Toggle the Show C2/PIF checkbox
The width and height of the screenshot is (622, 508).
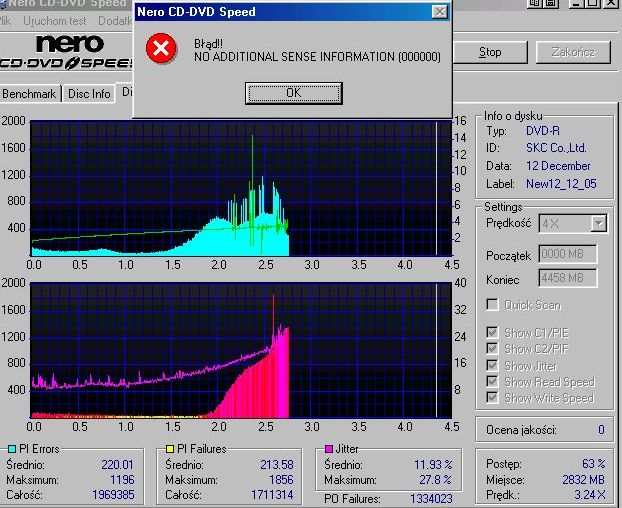tap(492, 348)
